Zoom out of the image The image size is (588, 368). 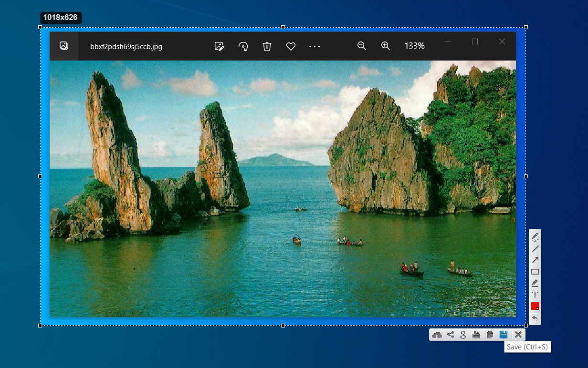point(362,46)
